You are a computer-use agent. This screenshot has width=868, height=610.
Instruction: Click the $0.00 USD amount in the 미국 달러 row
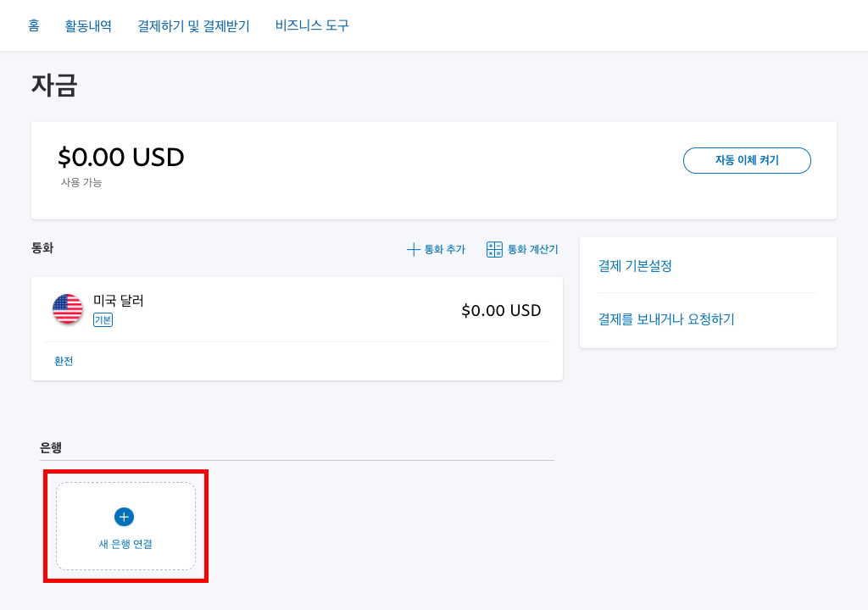pyautogui.click(x=501, y=311)
